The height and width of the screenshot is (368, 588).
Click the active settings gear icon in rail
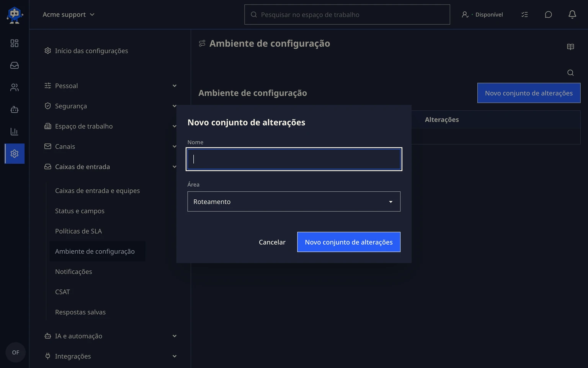click(15, 154)
